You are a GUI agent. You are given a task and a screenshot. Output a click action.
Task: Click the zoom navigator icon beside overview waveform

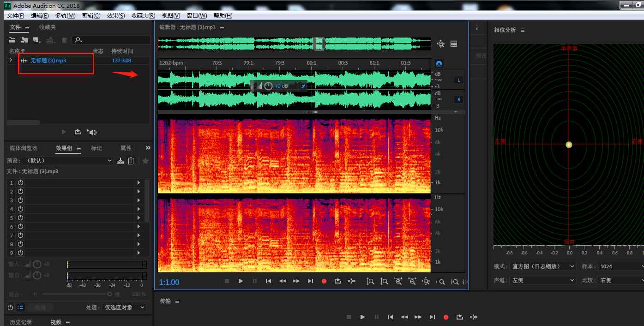[x=441, y=44]
